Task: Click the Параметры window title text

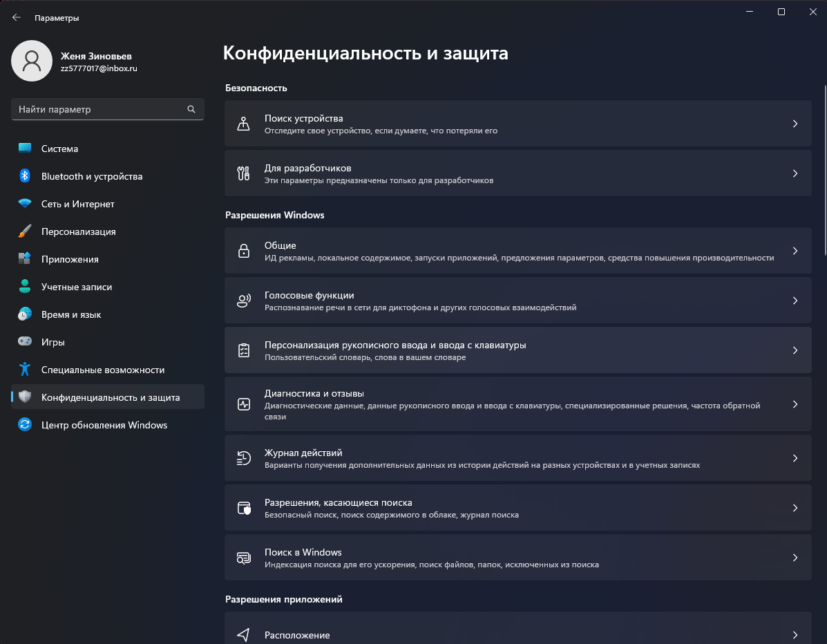Action: [57, 18]
